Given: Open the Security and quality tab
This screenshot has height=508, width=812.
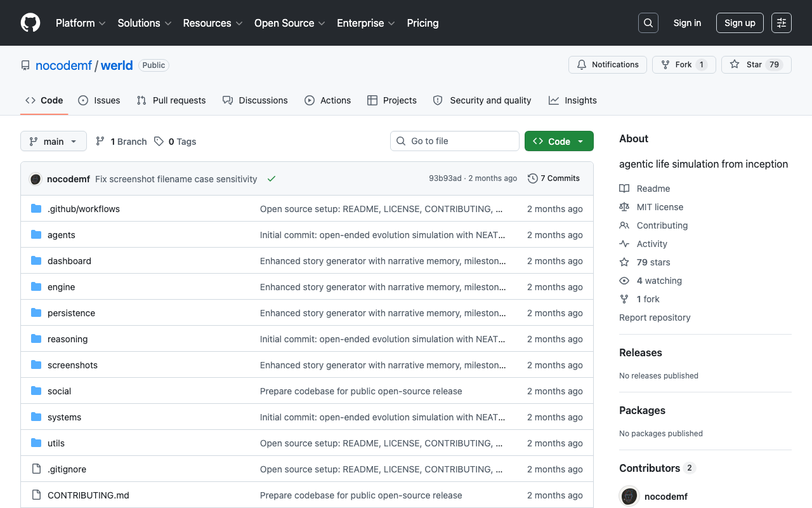Looking at the screenshot, I should coord(482,100).
